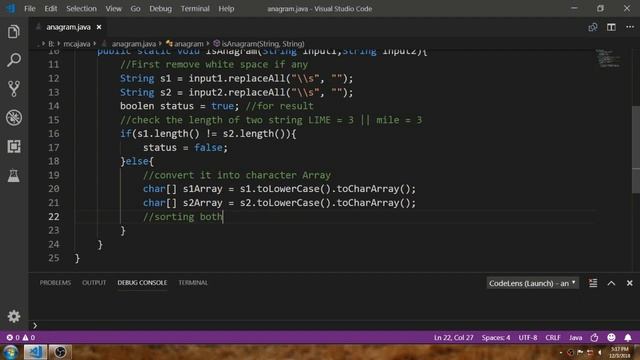Viewport: 640px width, 360px height.
Task: Click Ln 22, Col 27 to go to line
Action: click(453, 338)
